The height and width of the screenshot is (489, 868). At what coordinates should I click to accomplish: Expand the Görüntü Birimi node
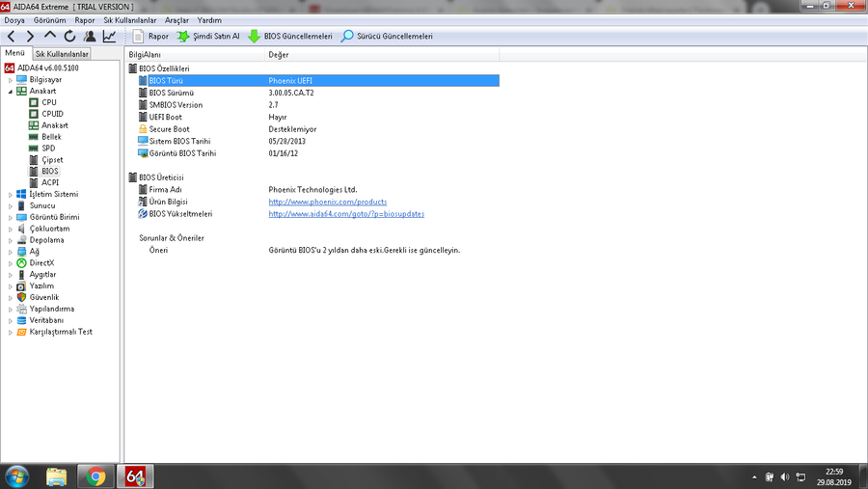(x=10, y=218)
